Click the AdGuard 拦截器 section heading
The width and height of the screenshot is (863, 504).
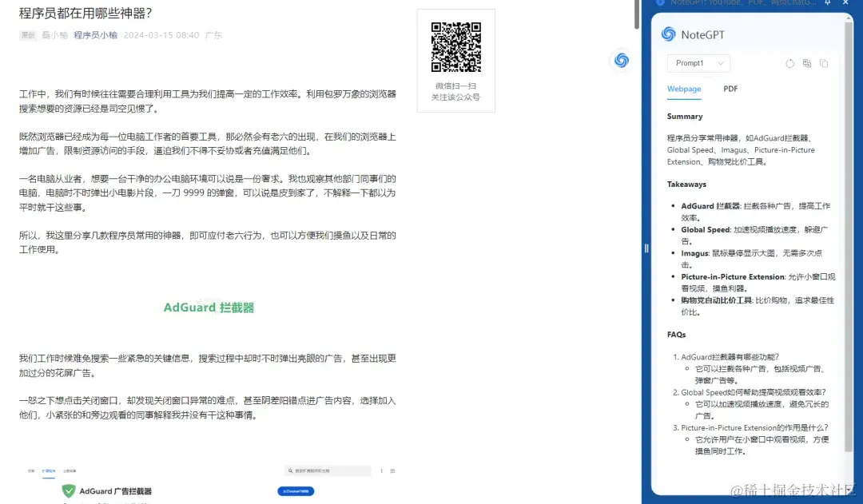pos(209,308)
